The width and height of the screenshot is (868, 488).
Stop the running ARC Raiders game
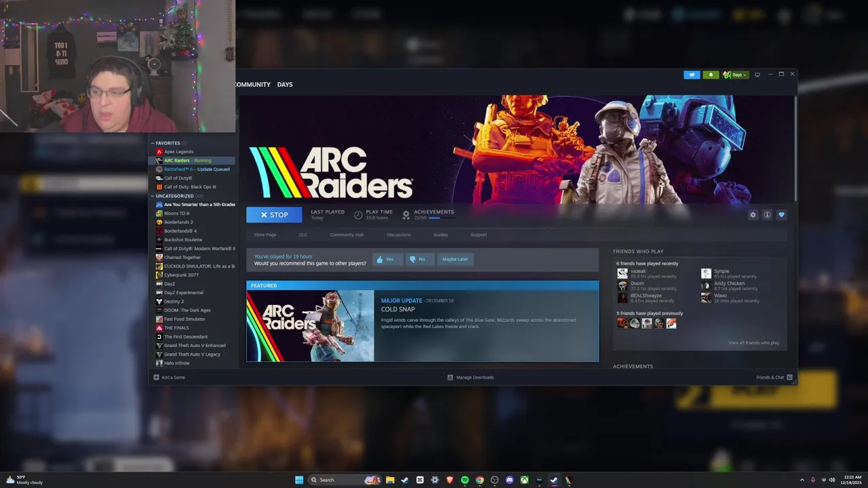click(x=274, y=215)
